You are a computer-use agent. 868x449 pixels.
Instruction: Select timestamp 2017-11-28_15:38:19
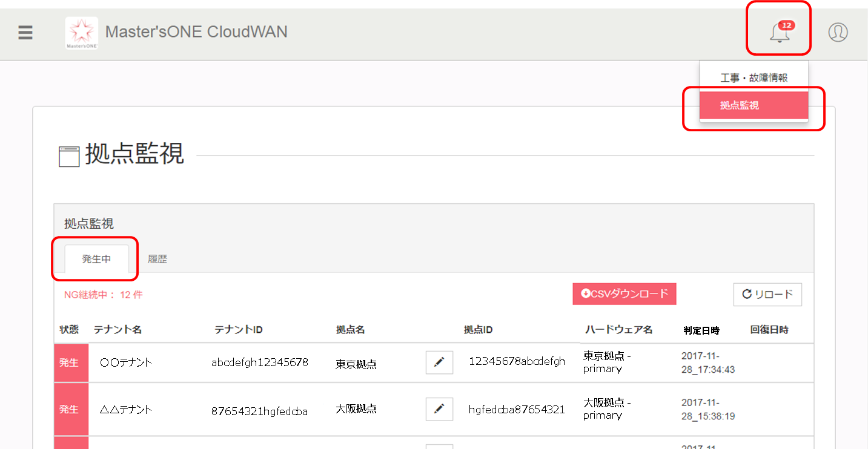708,408
